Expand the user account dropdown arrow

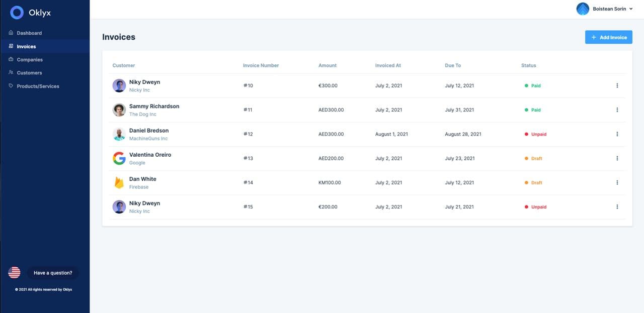point(631,9)
